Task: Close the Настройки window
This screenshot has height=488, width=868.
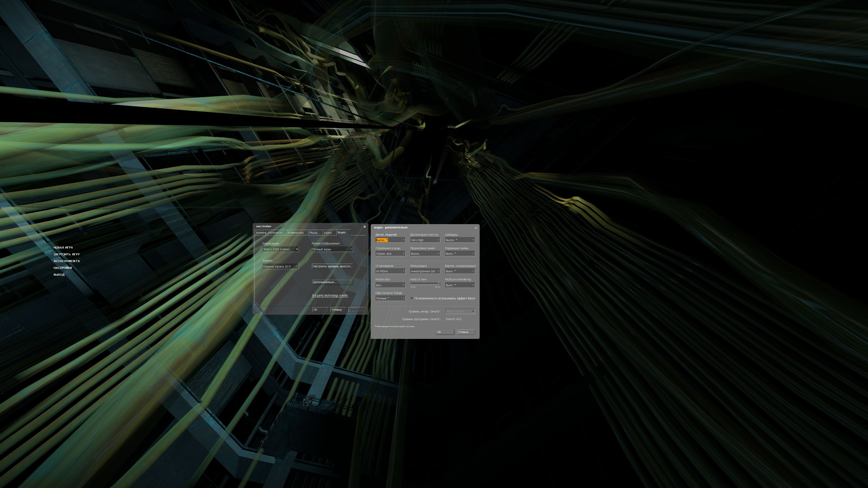Action: coord(365,227)
